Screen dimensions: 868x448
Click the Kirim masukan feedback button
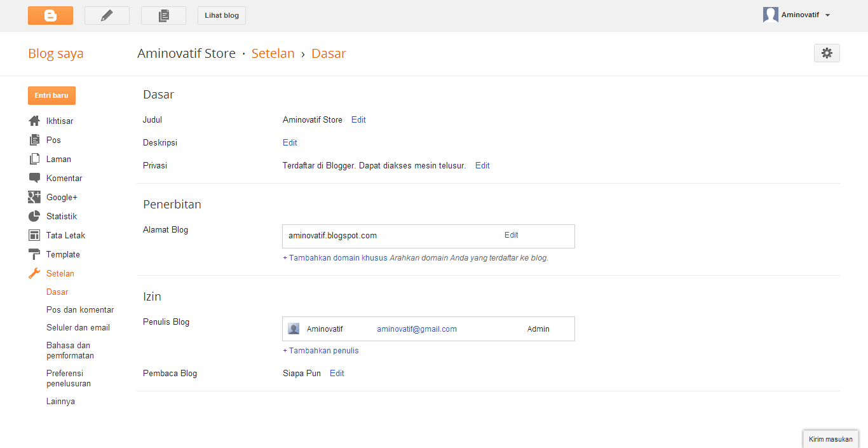[x=831, y=439]
